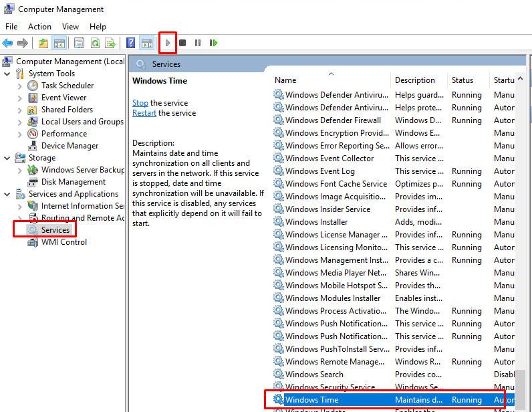532x412 pixels.
Task: Select the Computer Management (Local) root node
Action: pos(70,62)
